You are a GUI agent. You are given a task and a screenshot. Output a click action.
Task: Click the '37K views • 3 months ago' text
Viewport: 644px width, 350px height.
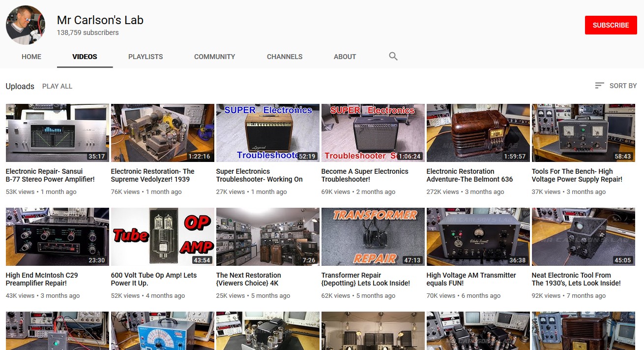click(x=569, y=192)
